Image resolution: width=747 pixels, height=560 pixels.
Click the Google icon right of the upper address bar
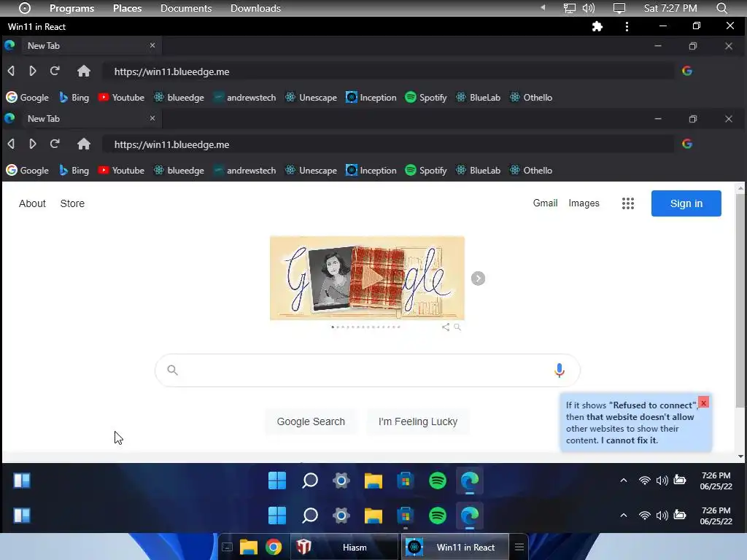click(x=687, y=71)
